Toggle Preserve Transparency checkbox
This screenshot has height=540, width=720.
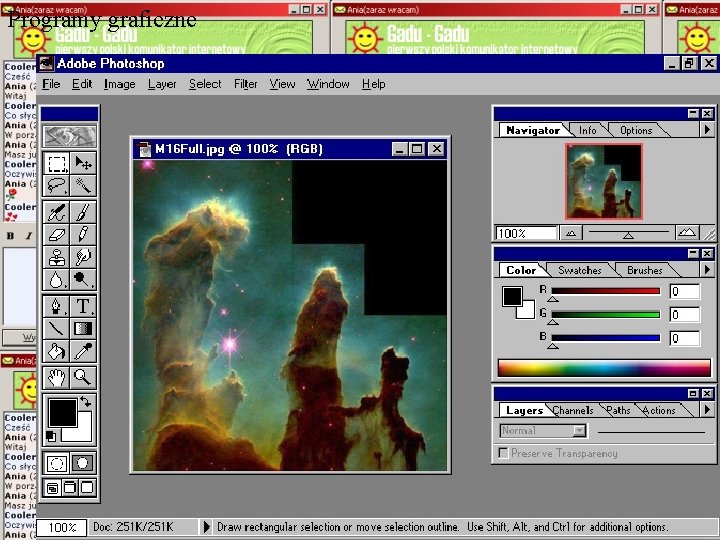[503, 453]
